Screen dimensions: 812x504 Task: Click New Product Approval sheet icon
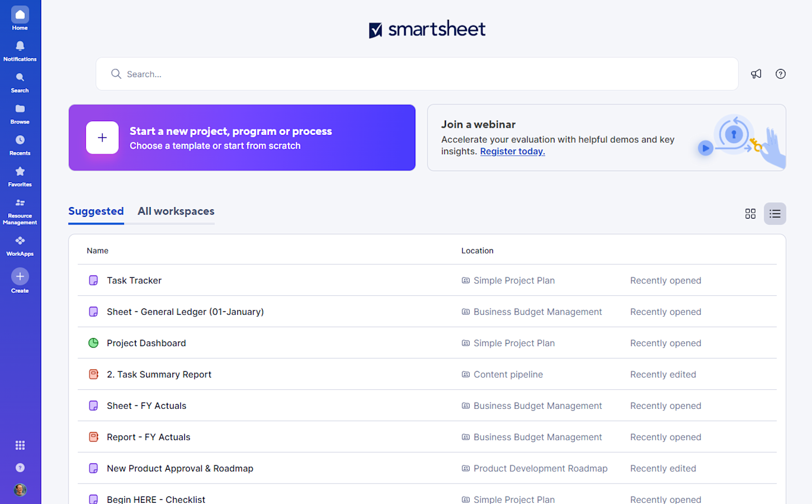[93, 468]
